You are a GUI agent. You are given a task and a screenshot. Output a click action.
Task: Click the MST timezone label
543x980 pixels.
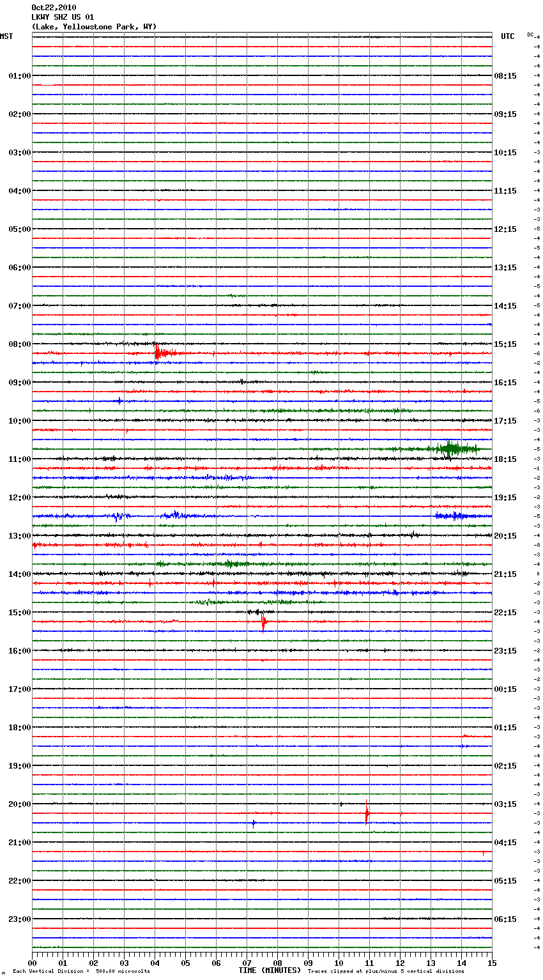(6, 36)
